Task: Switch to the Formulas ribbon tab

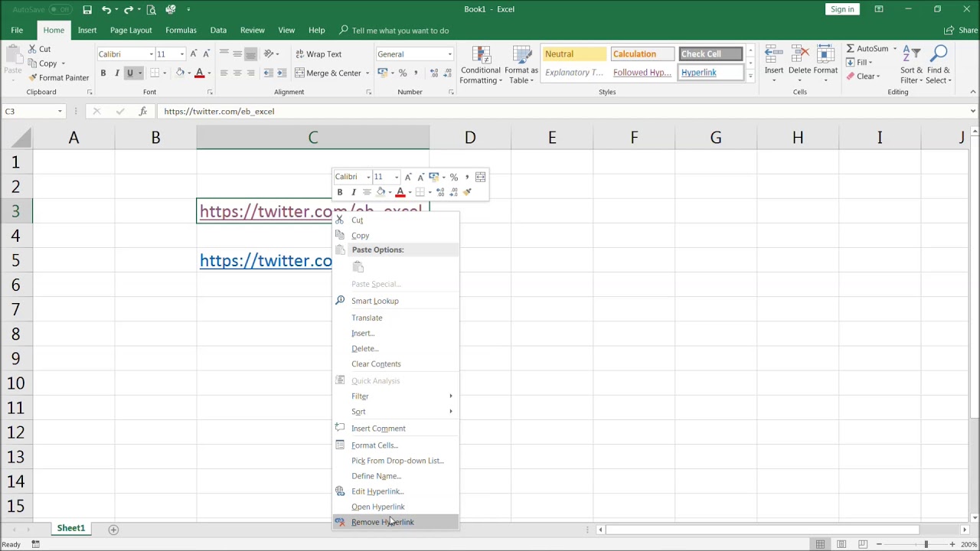Action: coord(181,31)
